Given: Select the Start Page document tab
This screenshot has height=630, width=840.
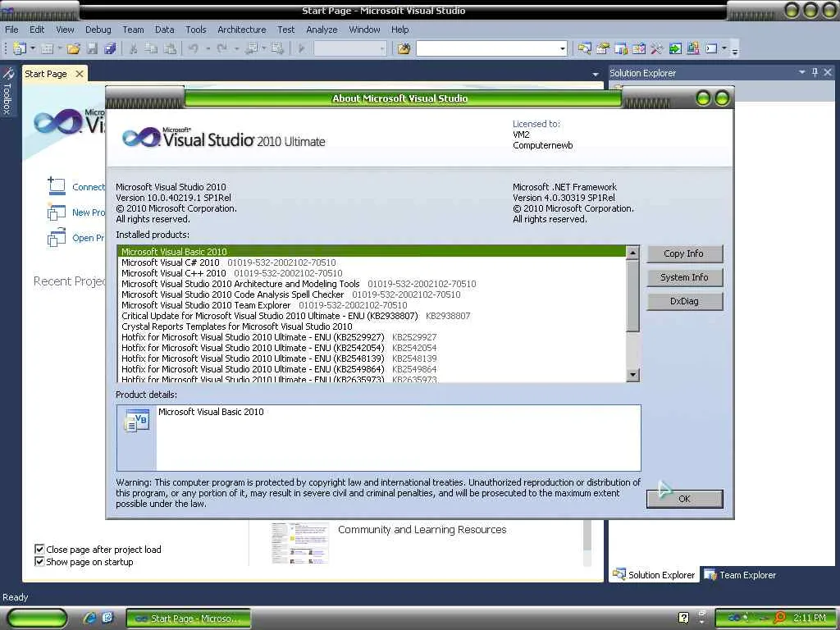Looking at the screenshot, I should point(46,74).
